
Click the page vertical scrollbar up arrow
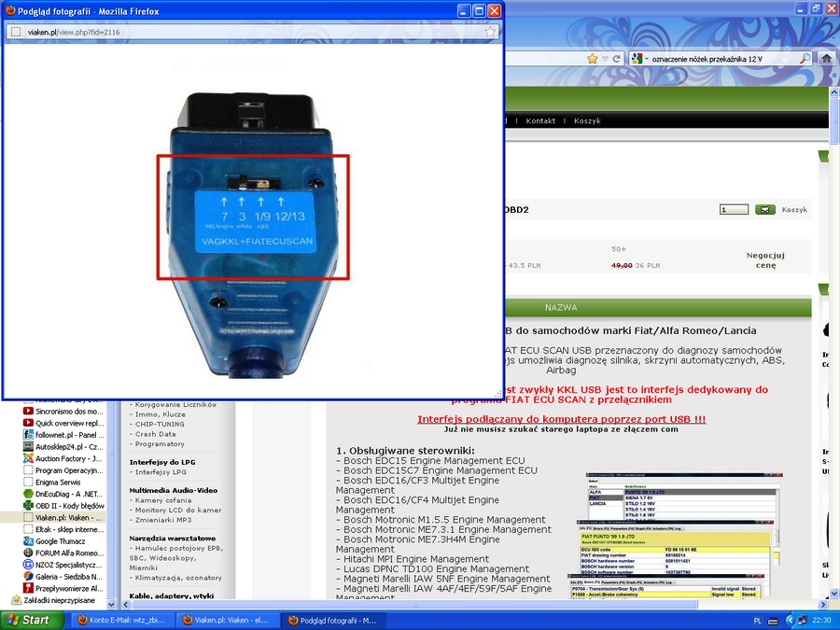[834, 91]
